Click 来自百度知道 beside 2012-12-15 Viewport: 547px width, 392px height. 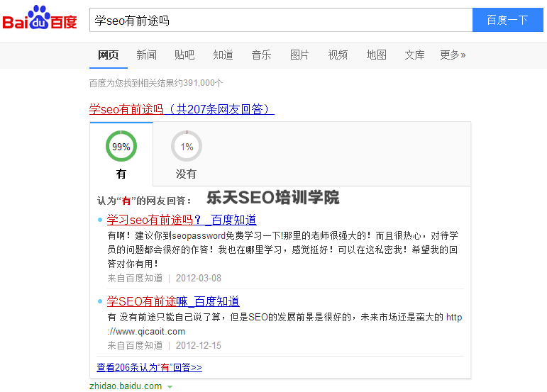point(135,345)
